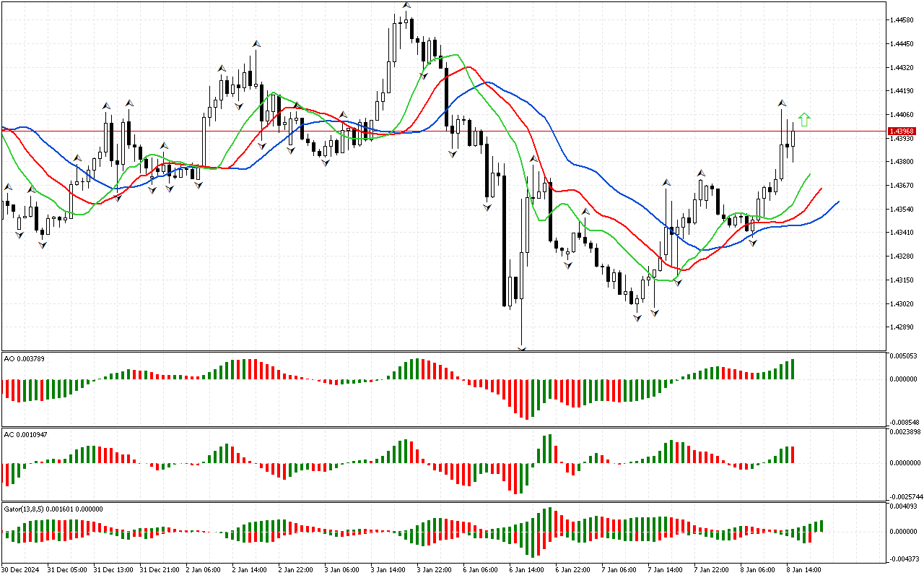Screen dimensions: 924x578
Task: Click the 1.43280 price level
Action: pyautogui.click(x=902, y=256)
